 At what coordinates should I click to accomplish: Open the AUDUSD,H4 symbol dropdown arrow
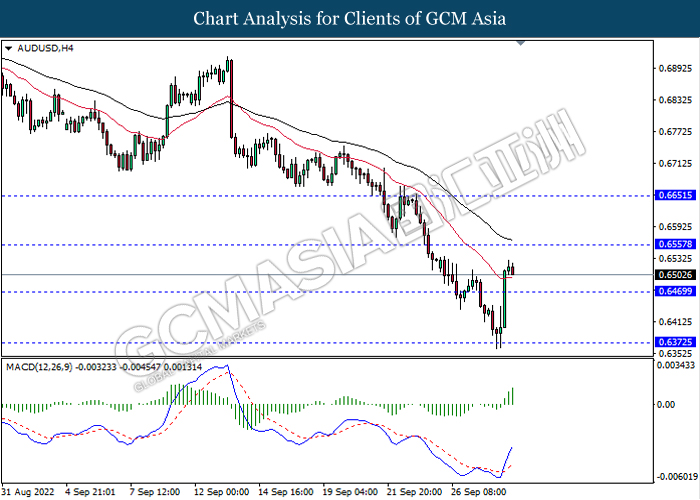(8, 48)
